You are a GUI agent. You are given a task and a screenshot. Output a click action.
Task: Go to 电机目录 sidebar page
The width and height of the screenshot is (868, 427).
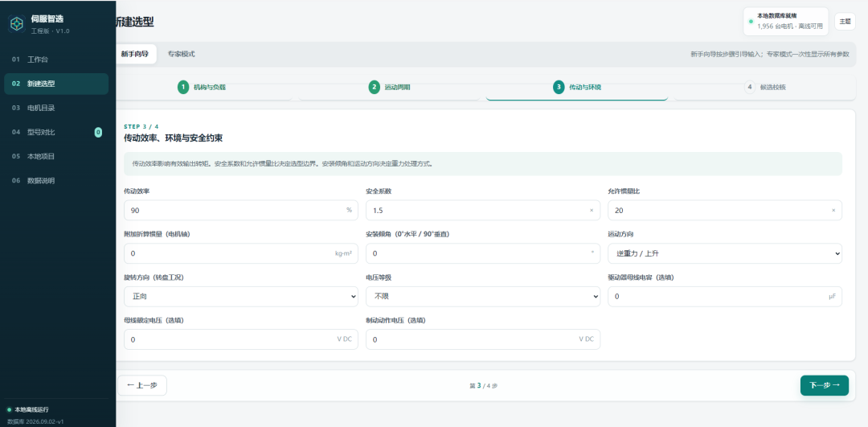click(x=56, y=108)
